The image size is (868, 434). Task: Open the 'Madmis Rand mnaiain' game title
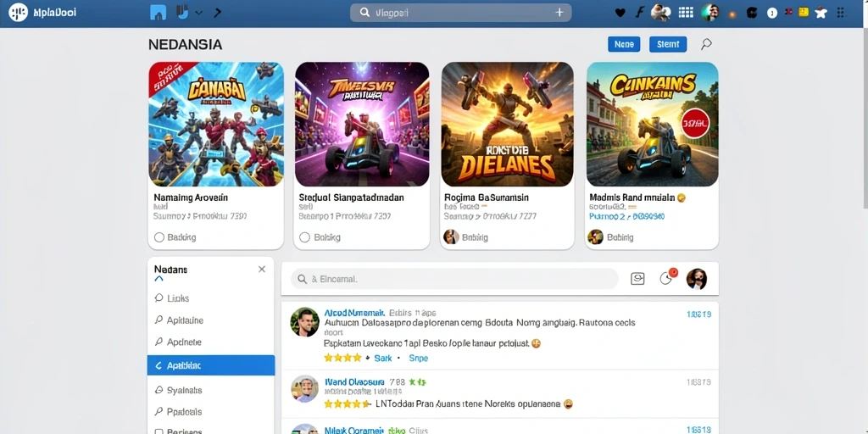tap(632, 197)
